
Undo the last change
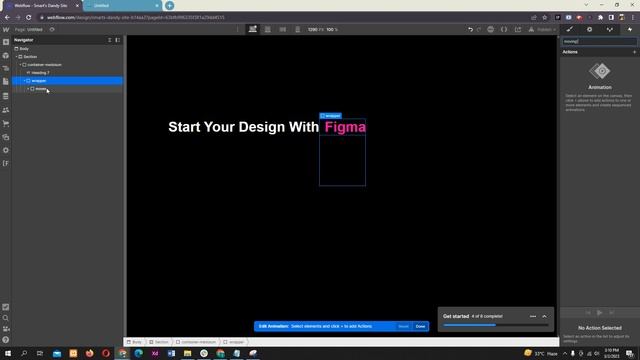pyautogui.click(x=470, y=29)
